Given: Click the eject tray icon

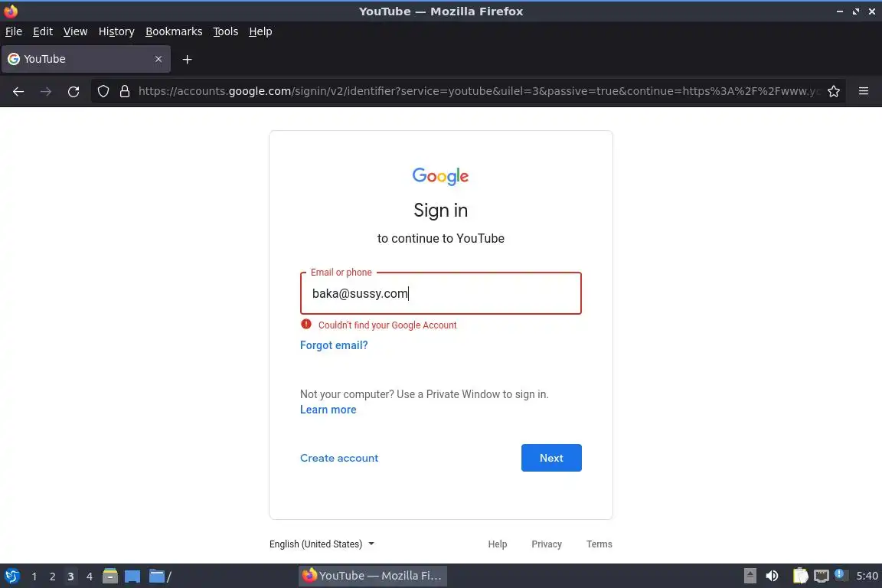Looking at the screenshot, I should pyautogui.click(x=750, y=576).
